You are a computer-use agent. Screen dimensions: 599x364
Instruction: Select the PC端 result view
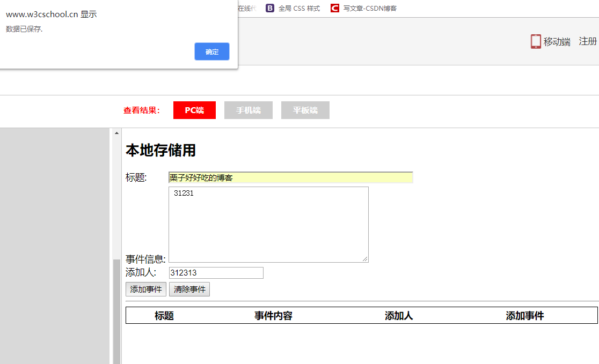pyautogui.click(x=194, y=110)
